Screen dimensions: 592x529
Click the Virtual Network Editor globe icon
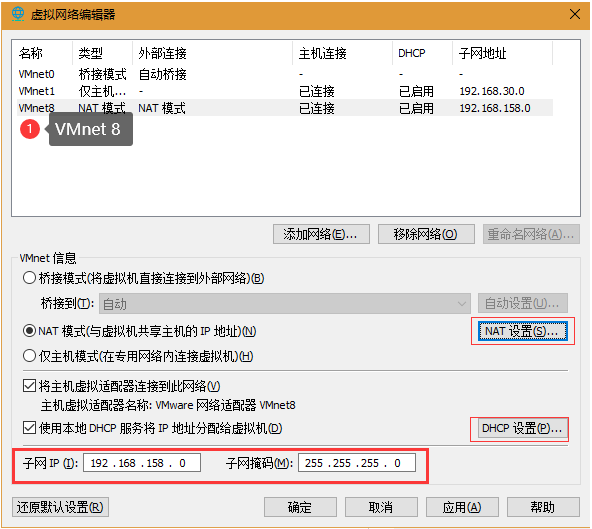(17, 14)
